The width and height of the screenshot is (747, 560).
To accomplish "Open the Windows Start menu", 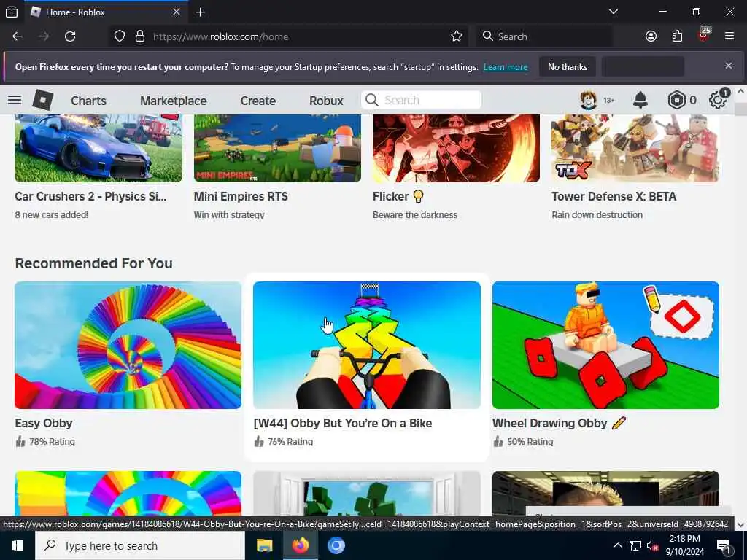I will tap(18, 545).
